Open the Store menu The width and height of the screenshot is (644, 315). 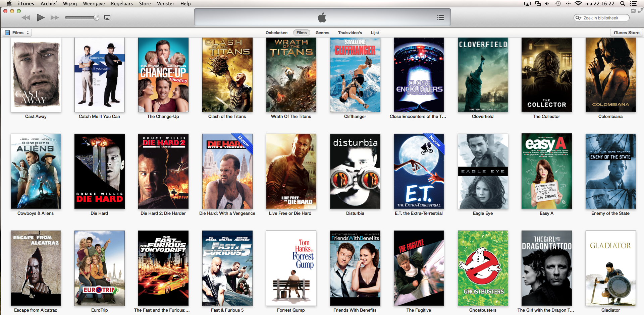145,4
